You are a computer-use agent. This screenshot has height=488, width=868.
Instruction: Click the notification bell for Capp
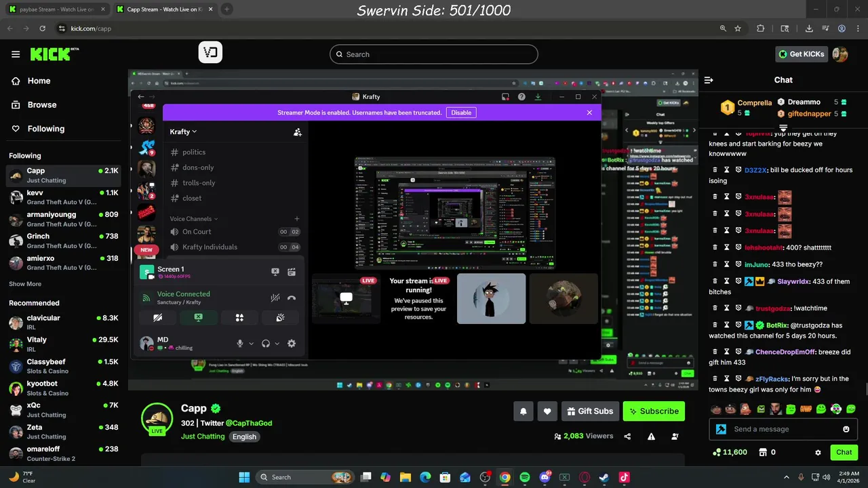click(x=524, y=411)
